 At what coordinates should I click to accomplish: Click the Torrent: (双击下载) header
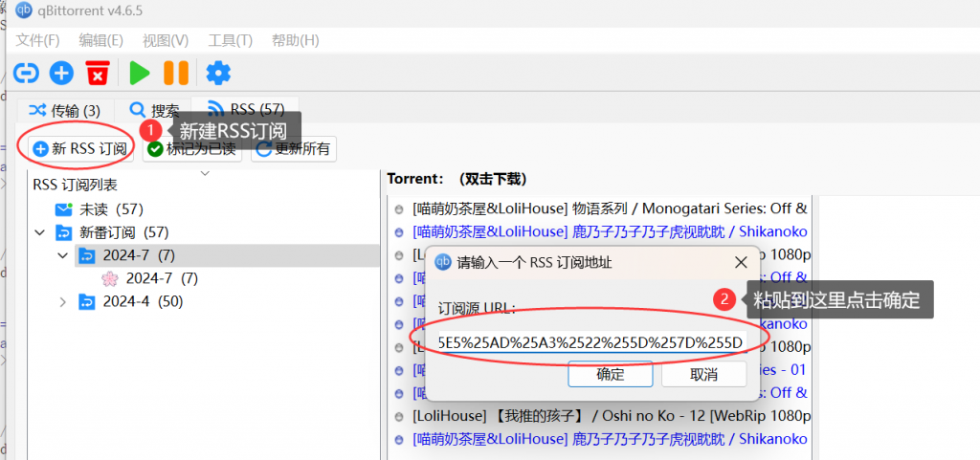coord(457,179)
